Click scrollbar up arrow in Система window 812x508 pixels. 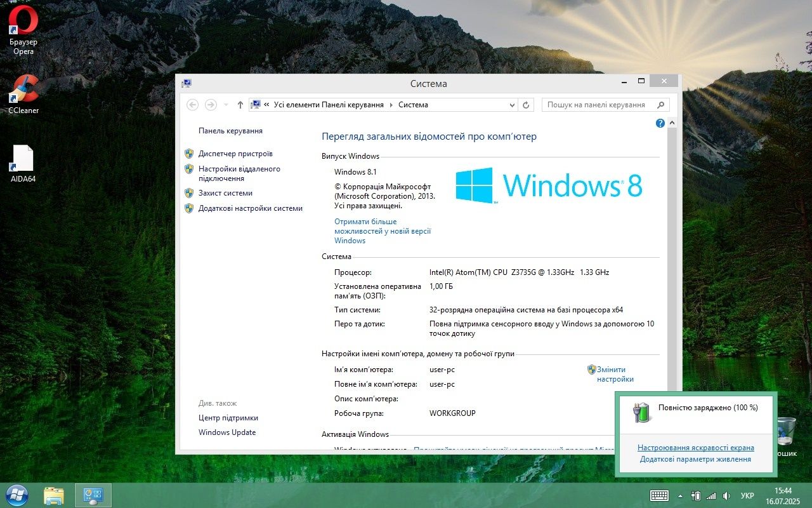point(672,123)
